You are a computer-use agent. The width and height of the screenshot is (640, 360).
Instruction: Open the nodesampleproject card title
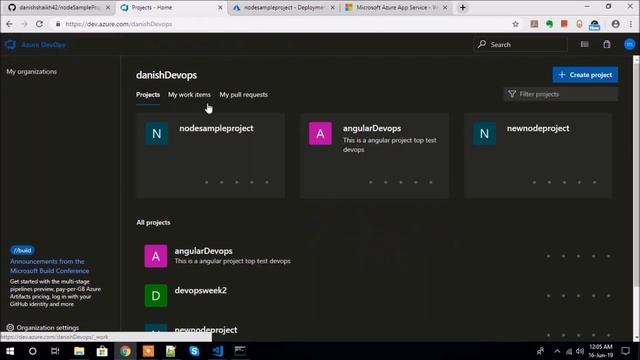click(216, 128)
